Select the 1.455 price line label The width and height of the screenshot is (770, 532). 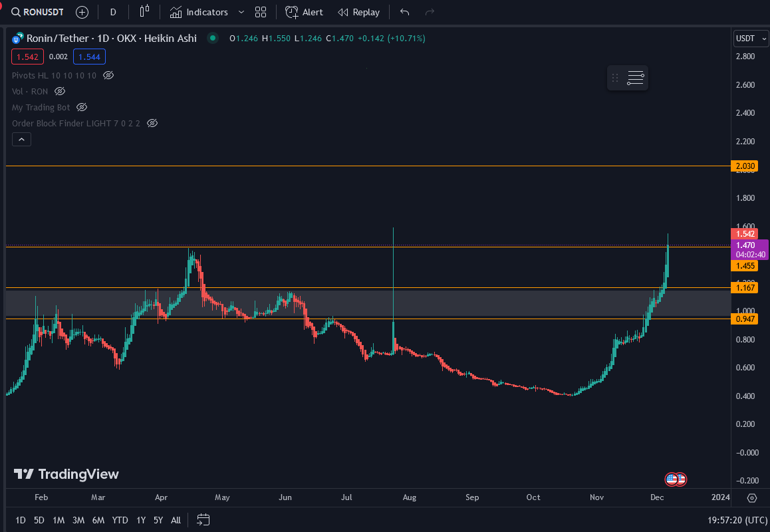745,266
